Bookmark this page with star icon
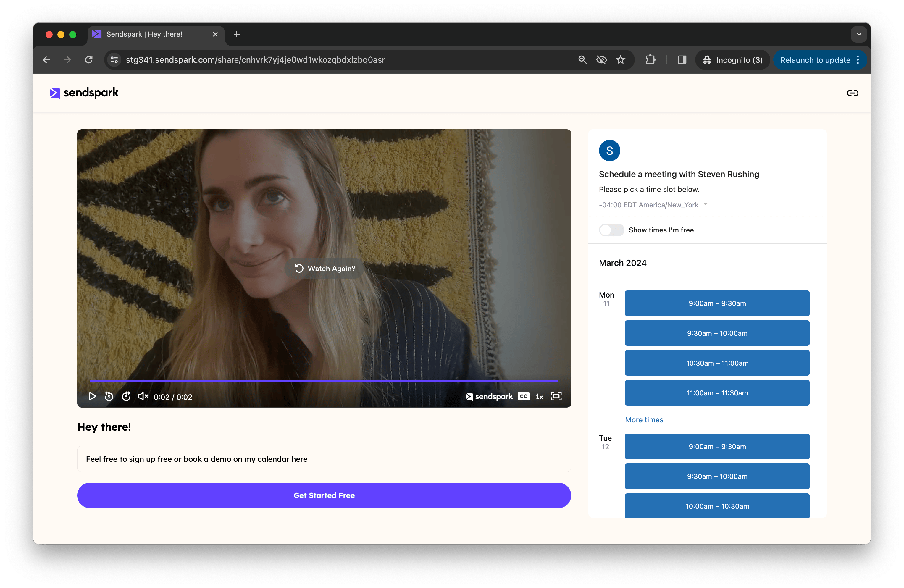Screen dimensions: 904x588 pos(621,60)
